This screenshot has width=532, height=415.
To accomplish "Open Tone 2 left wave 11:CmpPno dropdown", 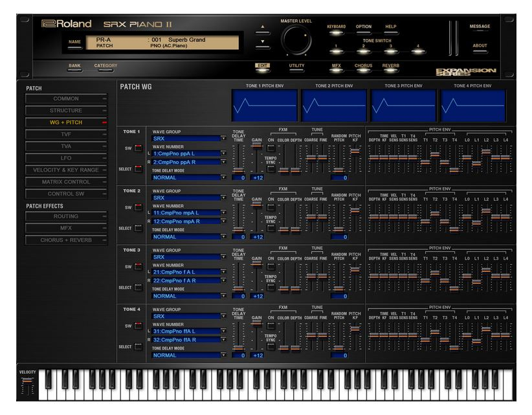I will (188, 213).
